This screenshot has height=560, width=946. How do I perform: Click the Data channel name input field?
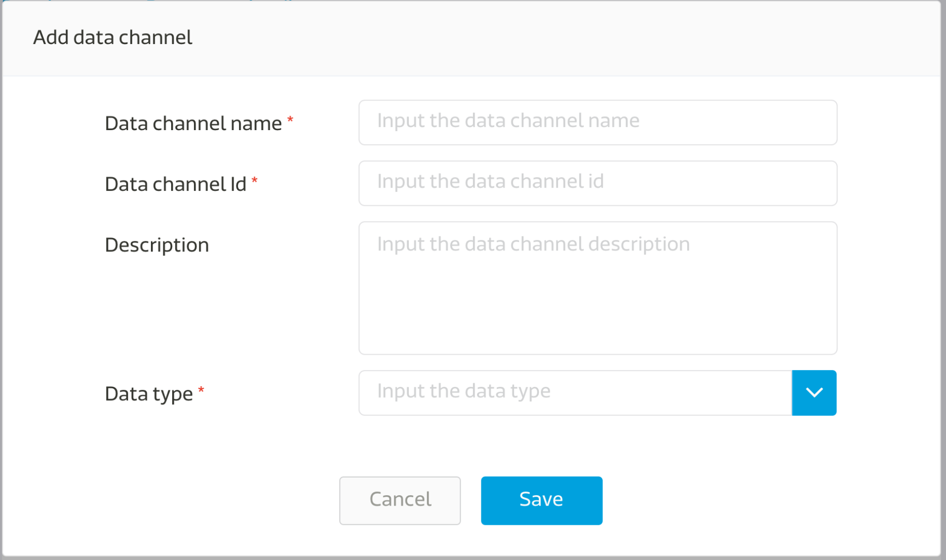(x=597, y=122)
